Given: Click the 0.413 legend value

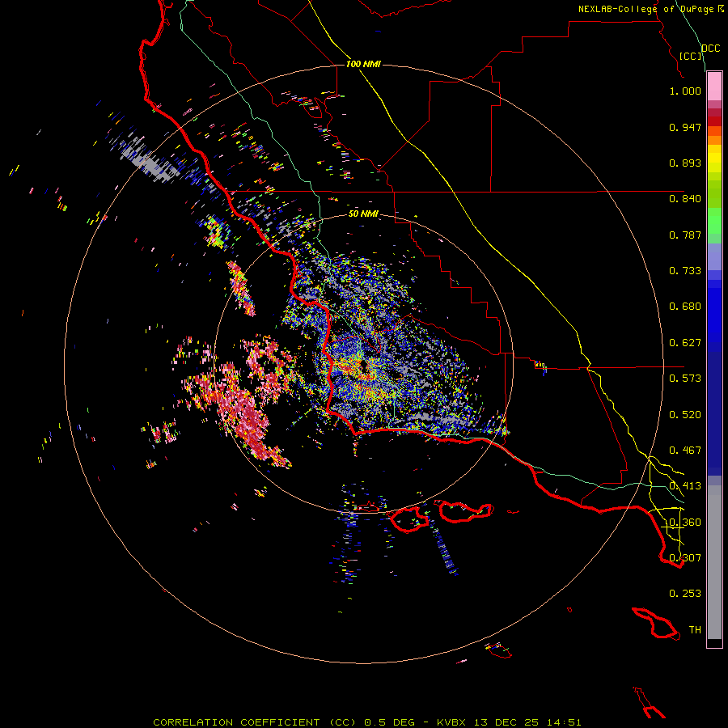Looking at the screenshot, I should coord(685,486).
